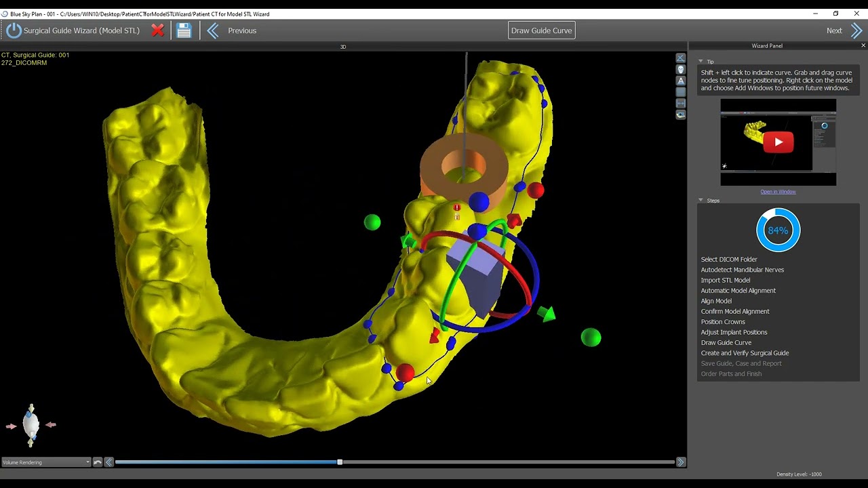Click the angle measurement icon in viewport

coord(681,58)
